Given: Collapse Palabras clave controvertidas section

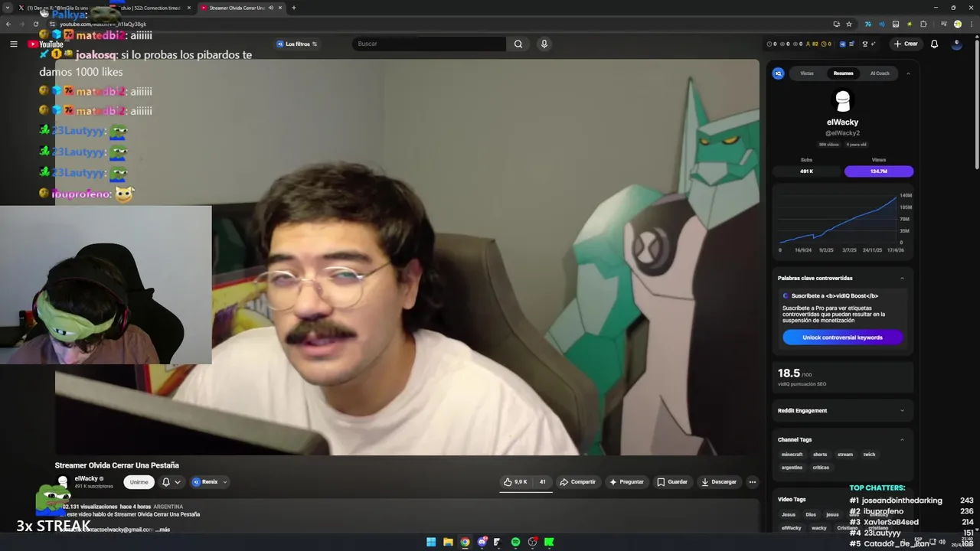Looking at the screenshot, I should coord(902,278).
